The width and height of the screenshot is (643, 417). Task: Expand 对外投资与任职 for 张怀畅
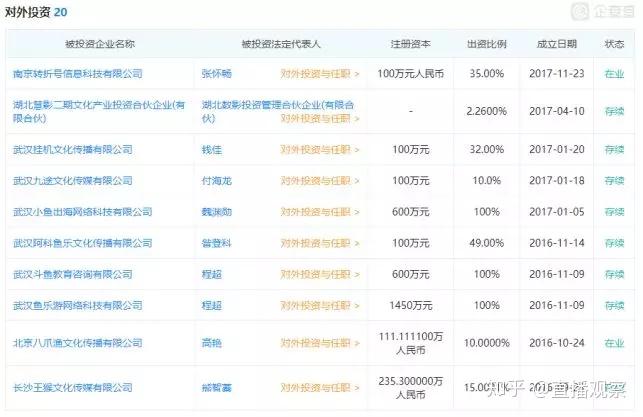point(319,73)
